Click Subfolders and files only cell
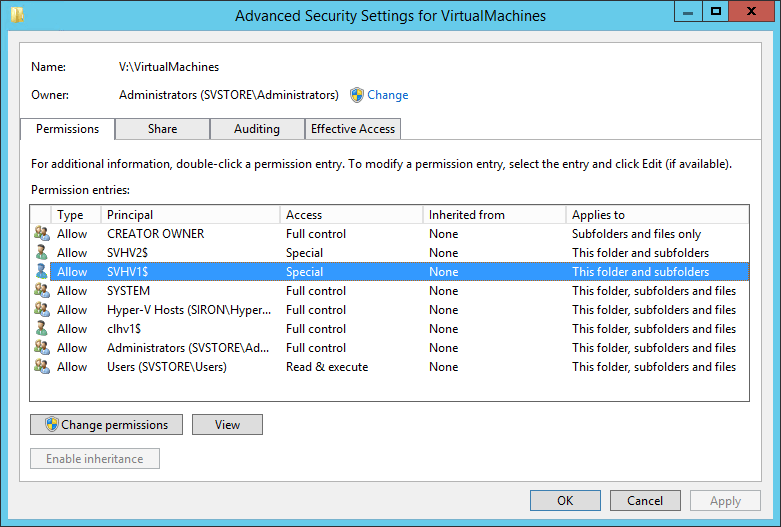 [636, 234]
